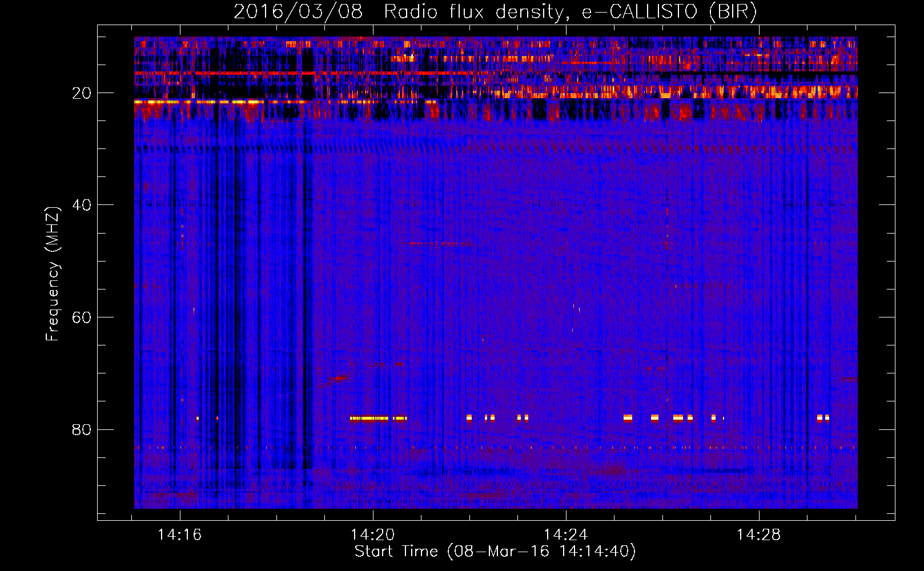Viewport: 924px width, 571px height.
Task: Click the plot title '2016/03/08 Radio flux density, e-CALLISTO (BIR)'
Action: [496, 11]
